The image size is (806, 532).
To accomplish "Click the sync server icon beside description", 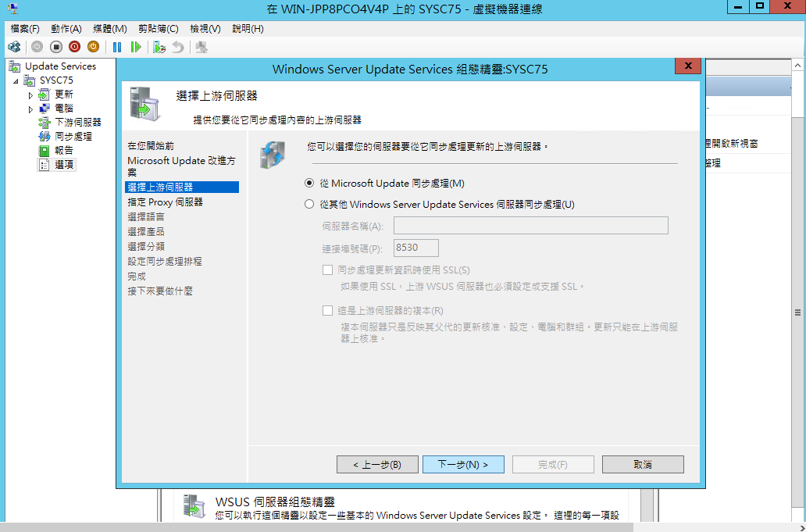I will (x=272, y=155).
